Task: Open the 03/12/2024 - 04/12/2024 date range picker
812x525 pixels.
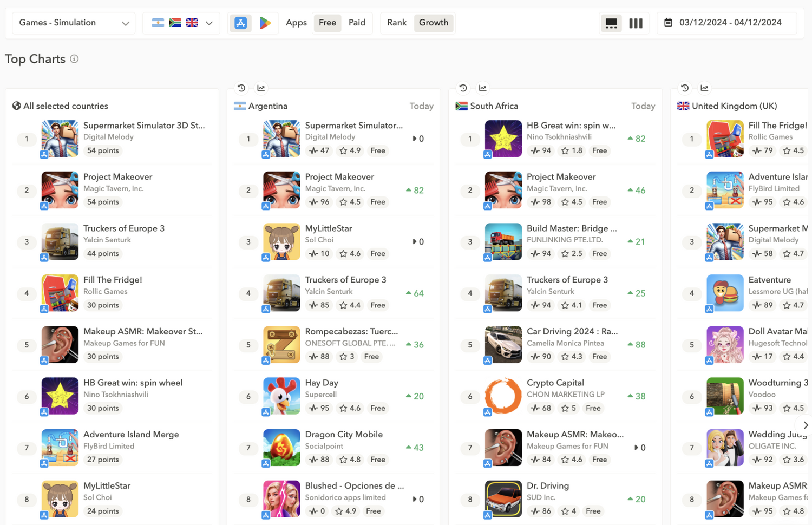Action: click(x=726, y=23)
